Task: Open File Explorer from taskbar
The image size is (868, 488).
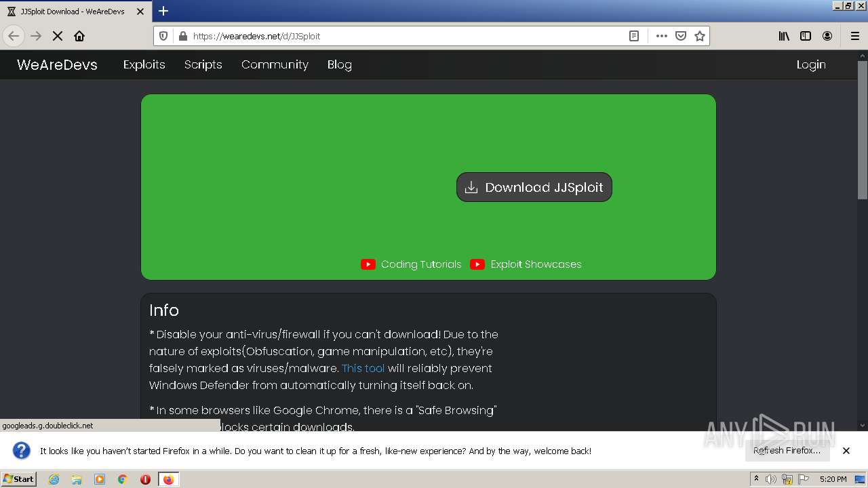Action: point(77,479)
